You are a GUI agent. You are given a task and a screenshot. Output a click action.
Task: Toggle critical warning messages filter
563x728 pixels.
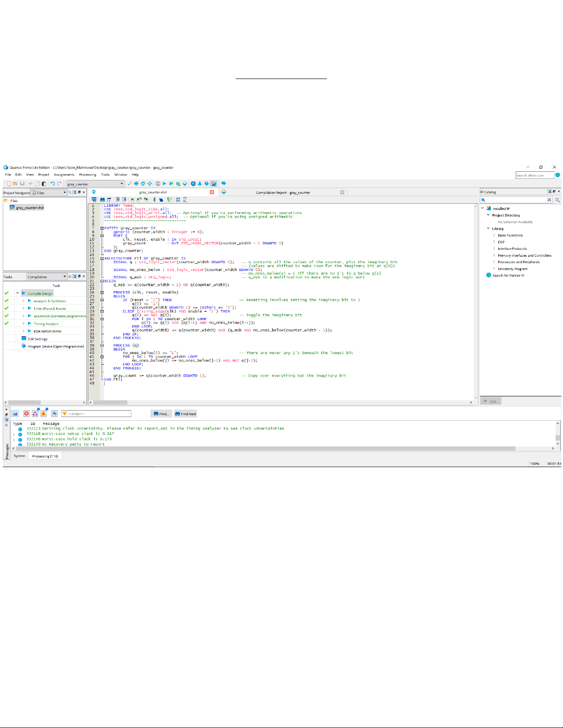point(35,414)
